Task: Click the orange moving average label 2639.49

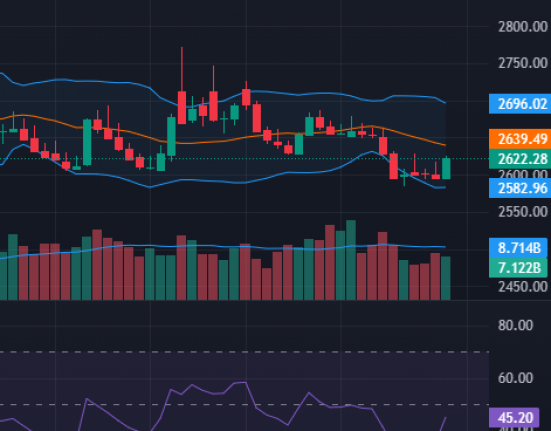Action: tap(520, 139)
